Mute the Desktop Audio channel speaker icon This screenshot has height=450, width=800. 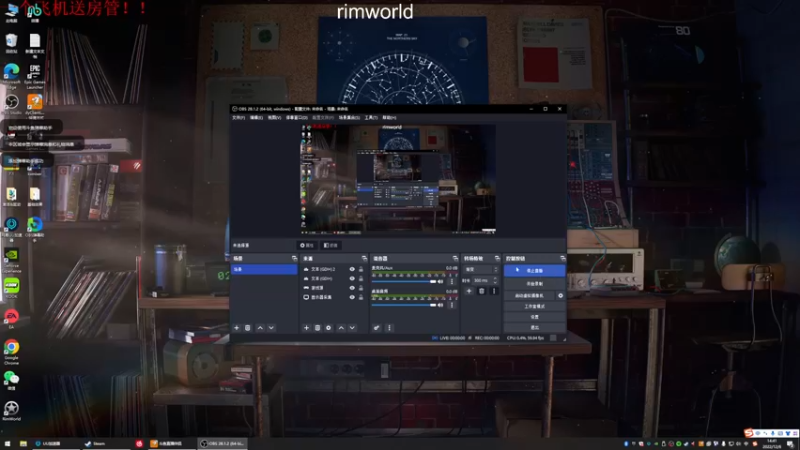point(441,305)
